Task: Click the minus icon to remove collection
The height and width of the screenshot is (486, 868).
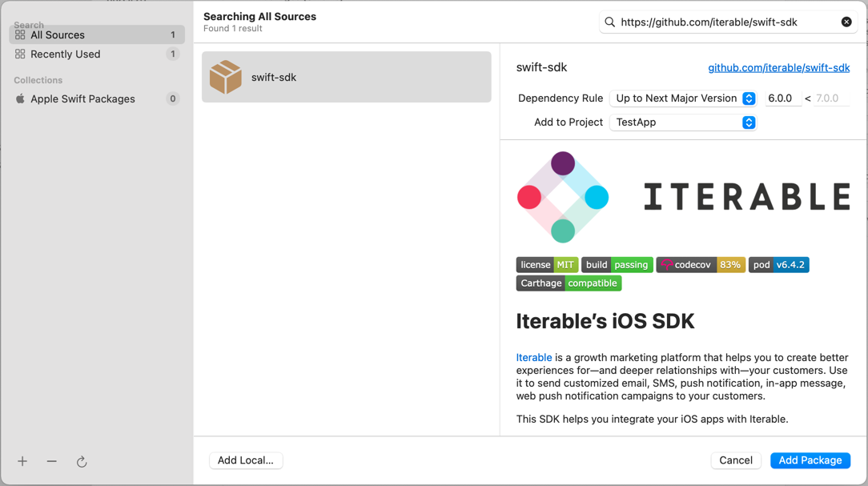Action: [x=51, y=461]
